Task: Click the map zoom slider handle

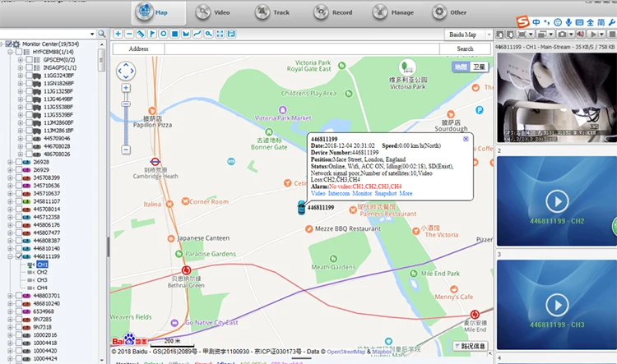Action: tap(126, 104)
